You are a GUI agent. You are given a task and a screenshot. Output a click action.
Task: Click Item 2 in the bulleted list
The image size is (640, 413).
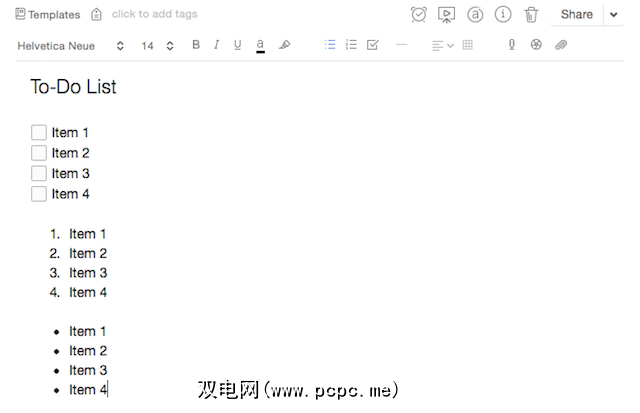pos(88,351)
